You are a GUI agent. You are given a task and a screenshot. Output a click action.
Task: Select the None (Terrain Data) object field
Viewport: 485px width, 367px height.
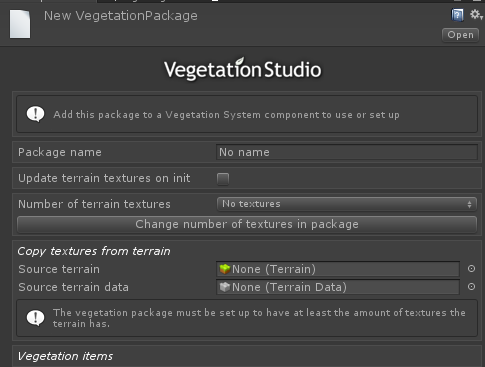[x=338, y=287]
